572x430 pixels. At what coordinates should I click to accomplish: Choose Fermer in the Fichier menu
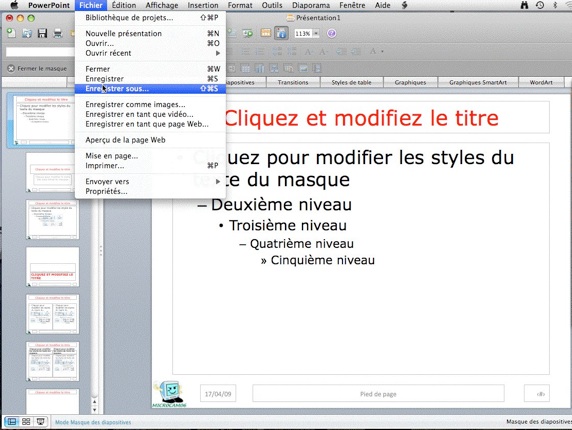(x=150, y=69)
